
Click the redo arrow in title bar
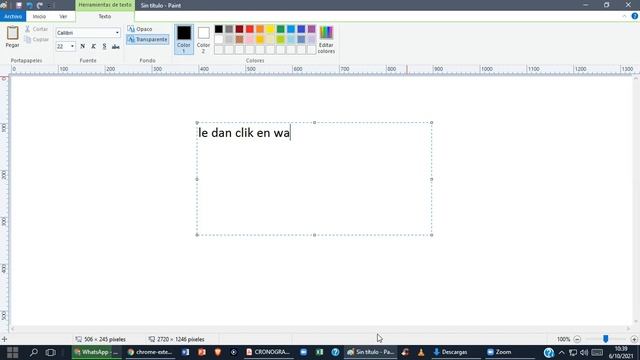(x=40, y=5)
